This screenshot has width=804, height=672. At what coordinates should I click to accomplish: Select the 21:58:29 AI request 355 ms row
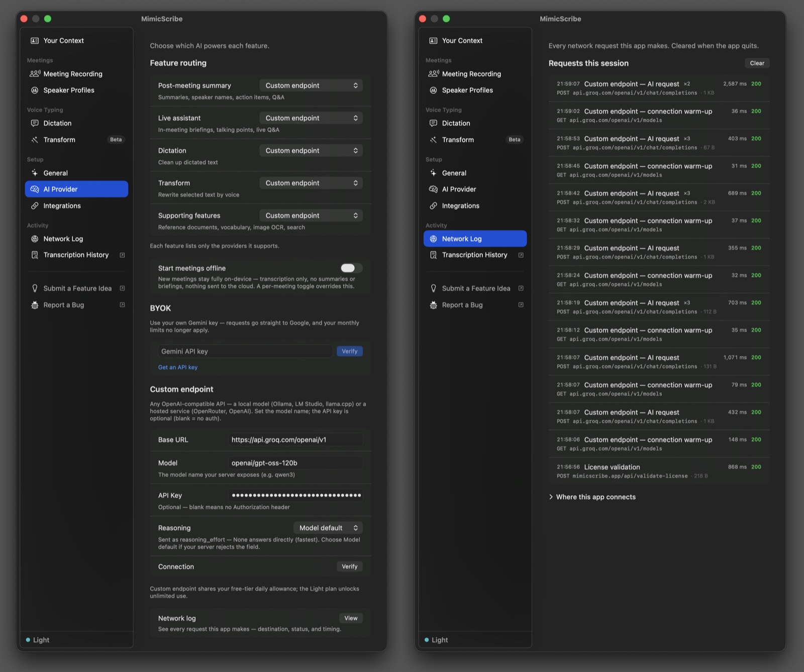click(x=659, y=252)
